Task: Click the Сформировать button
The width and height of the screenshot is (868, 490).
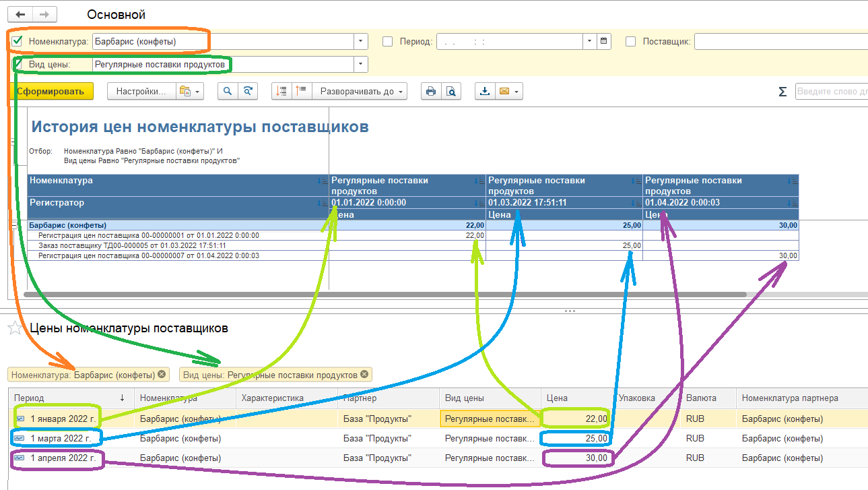Action: coord(51,92)
